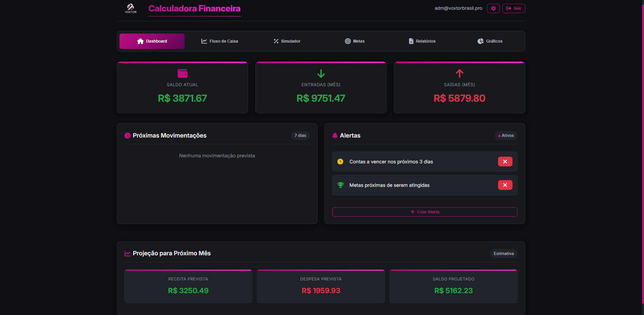
Task: Click the trophy icon on the metas alert
Action: pyautogui.click(x=341, y=185)
